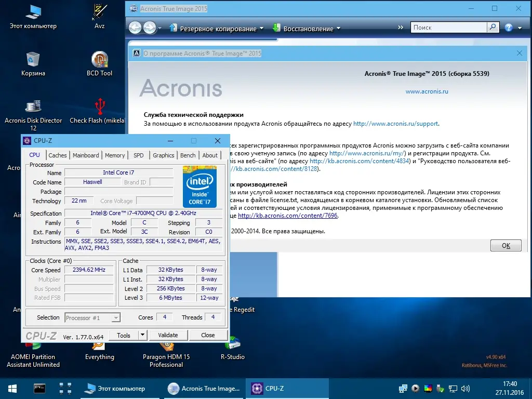532x399 pixels.
Task: Open AOMEI Partition Assistant Unlimited shortcut
Action: point(33,354)
